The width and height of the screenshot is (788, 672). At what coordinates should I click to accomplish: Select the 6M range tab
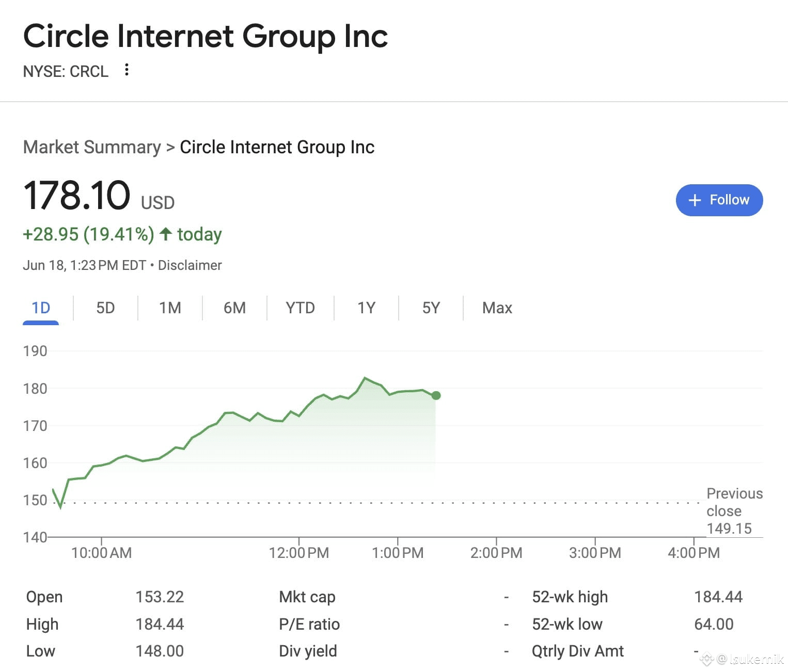click(x=234, y=308)
